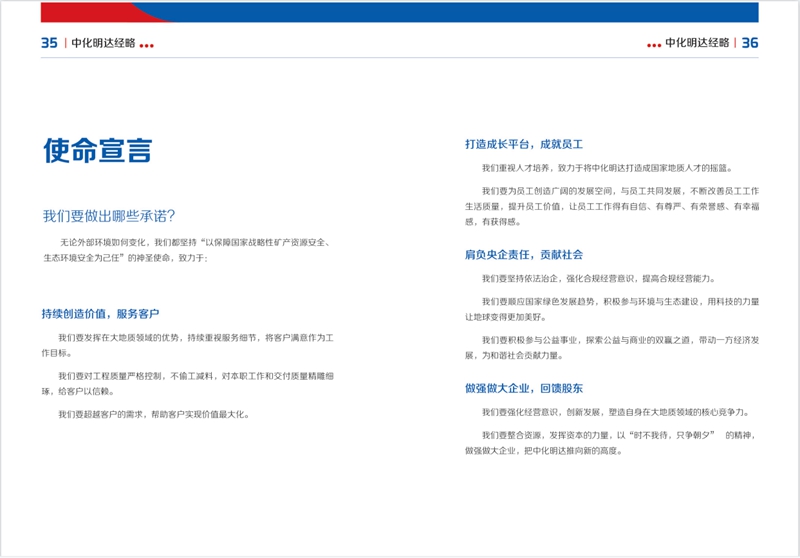
Task: Click the line 我们要超越客户的需求
Action: tap(154, 415)
